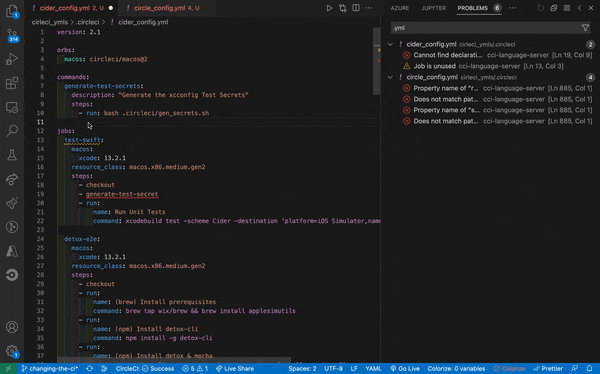This screenshot has width=600, height=374.
Task: Open editor More Actions ellipsis
Action: [369, 8]
